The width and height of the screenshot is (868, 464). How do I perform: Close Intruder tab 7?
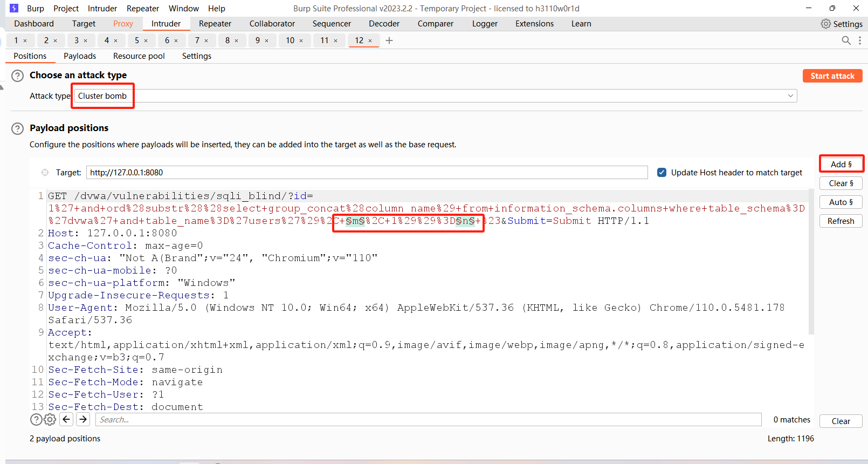(206, 40)
